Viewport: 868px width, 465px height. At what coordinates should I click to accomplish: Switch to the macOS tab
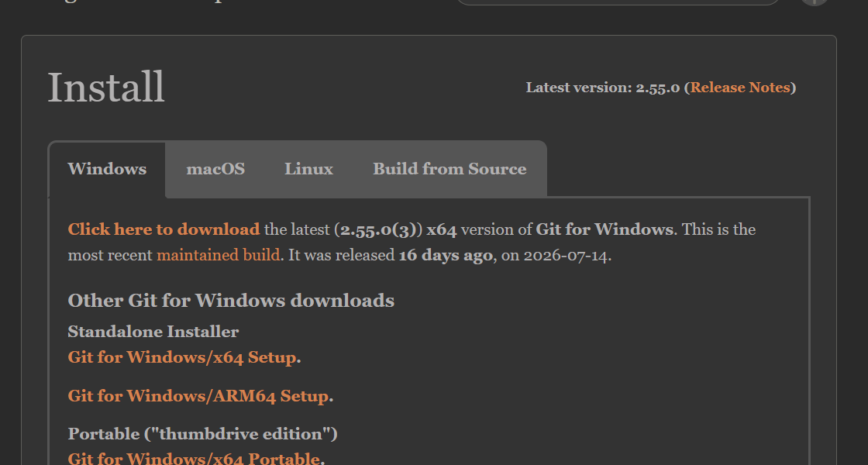click(215, 169)
